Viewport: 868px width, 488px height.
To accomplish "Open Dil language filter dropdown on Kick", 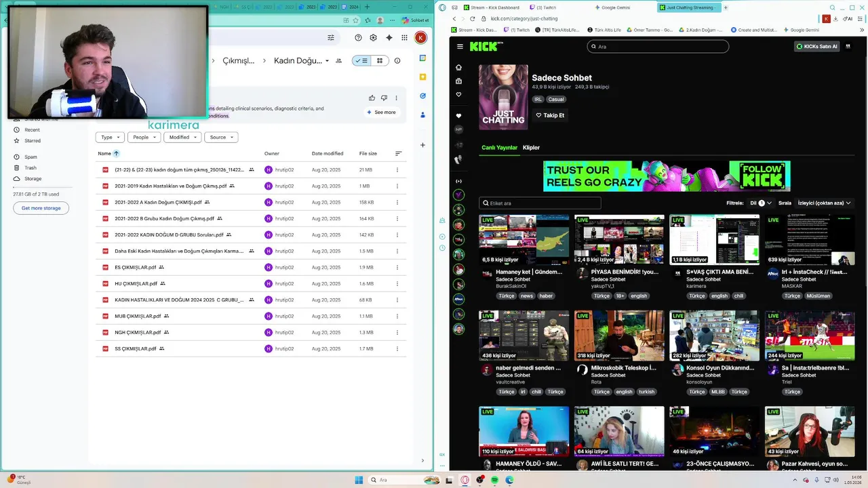I will (761, 203).
